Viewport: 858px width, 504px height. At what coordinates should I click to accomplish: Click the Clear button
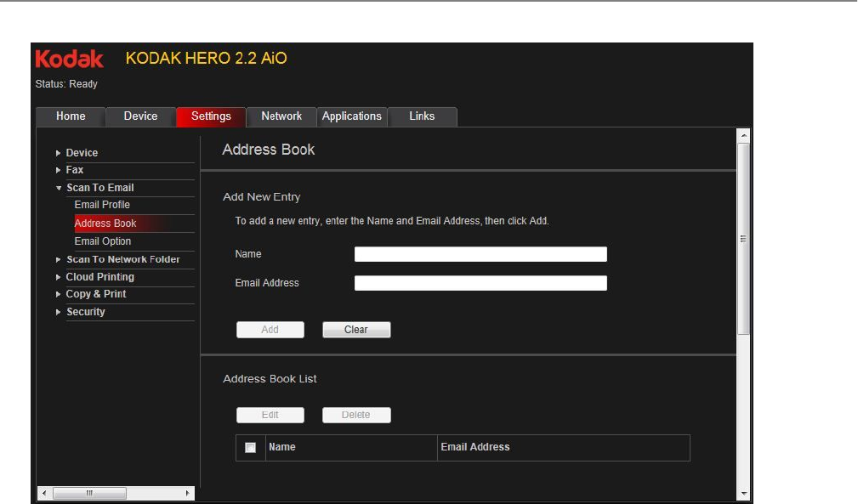(x=356, y=330)
